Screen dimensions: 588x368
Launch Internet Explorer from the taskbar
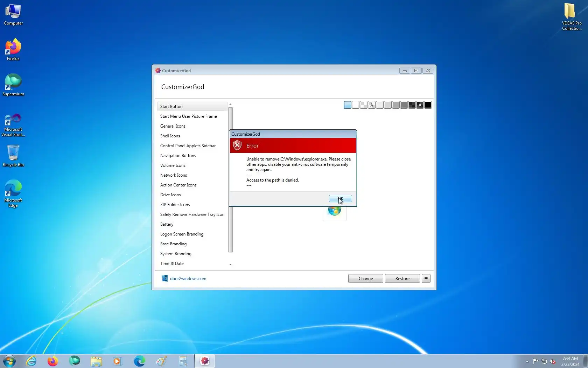click(x=31, y=361)
